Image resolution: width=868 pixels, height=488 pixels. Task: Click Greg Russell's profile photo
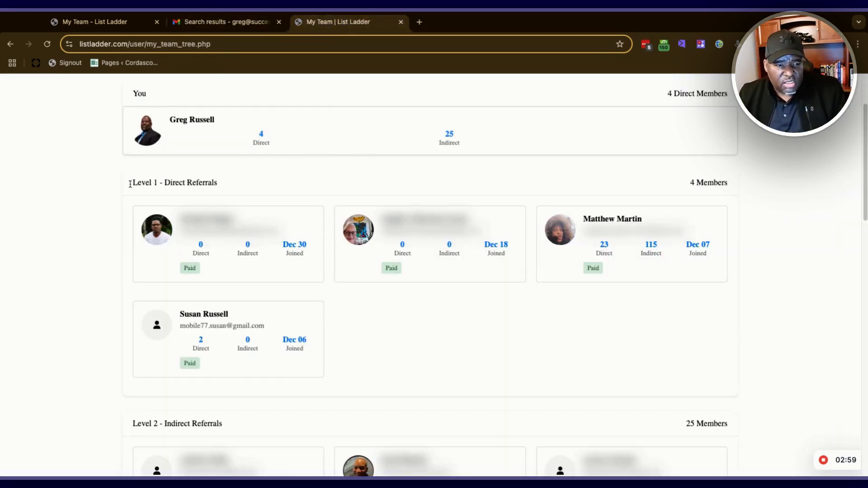(147, 130)
